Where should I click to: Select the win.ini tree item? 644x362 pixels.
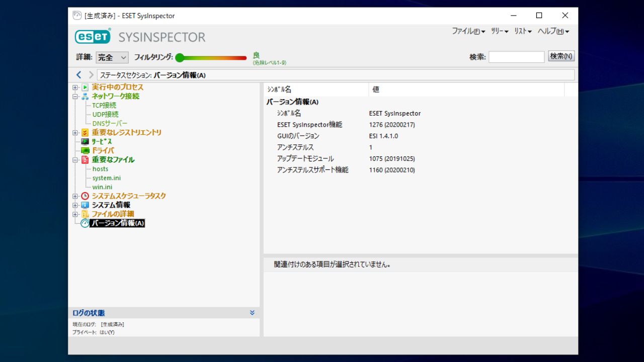[x=102, y=187]
